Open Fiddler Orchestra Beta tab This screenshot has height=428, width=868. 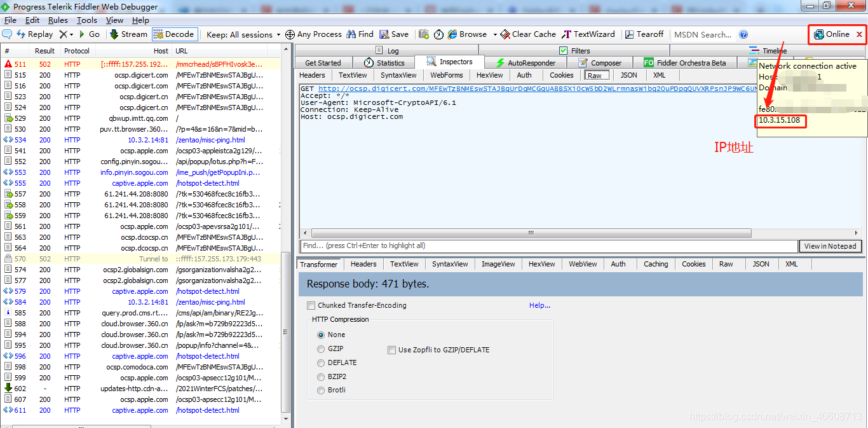coord(684,62)
